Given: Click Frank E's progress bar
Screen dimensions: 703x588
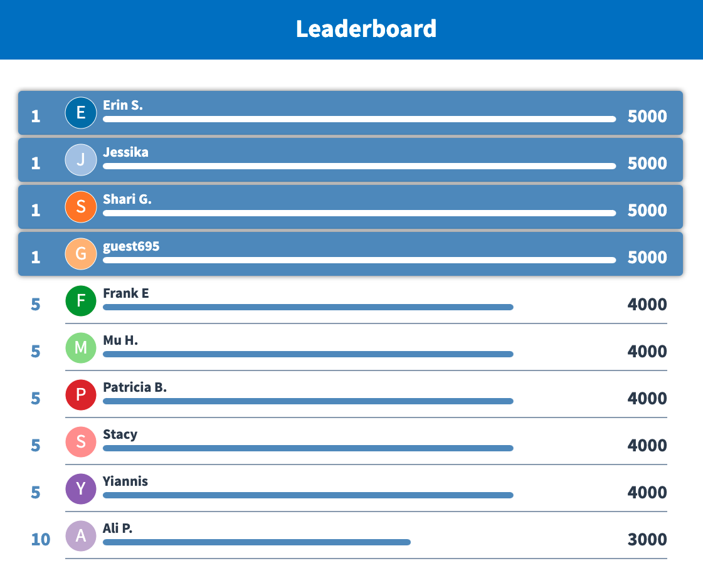Looking at the screenshot, I should [307, 307].
